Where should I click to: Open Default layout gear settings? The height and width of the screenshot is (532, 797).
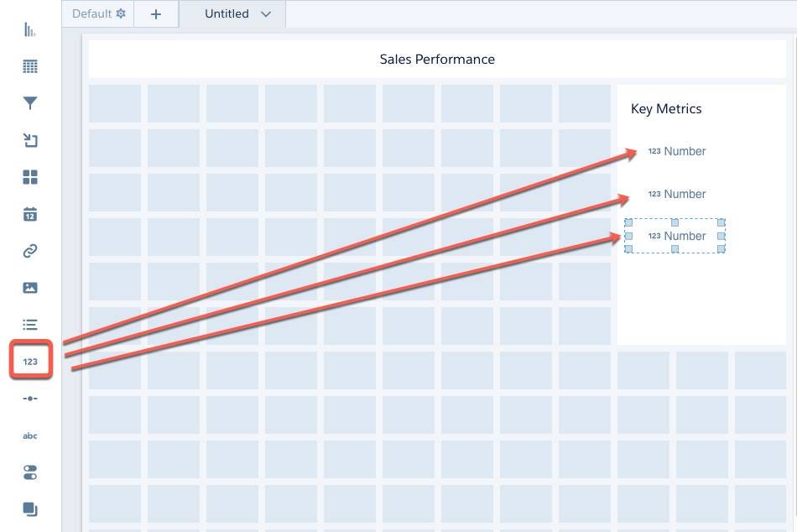(121, 13)
